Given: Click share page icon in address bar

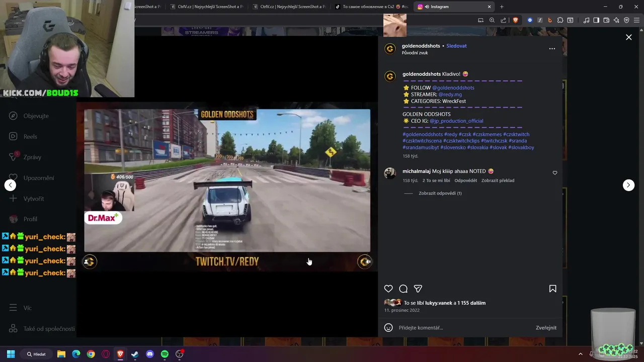Looking at the screenshot, I should 504,20.
